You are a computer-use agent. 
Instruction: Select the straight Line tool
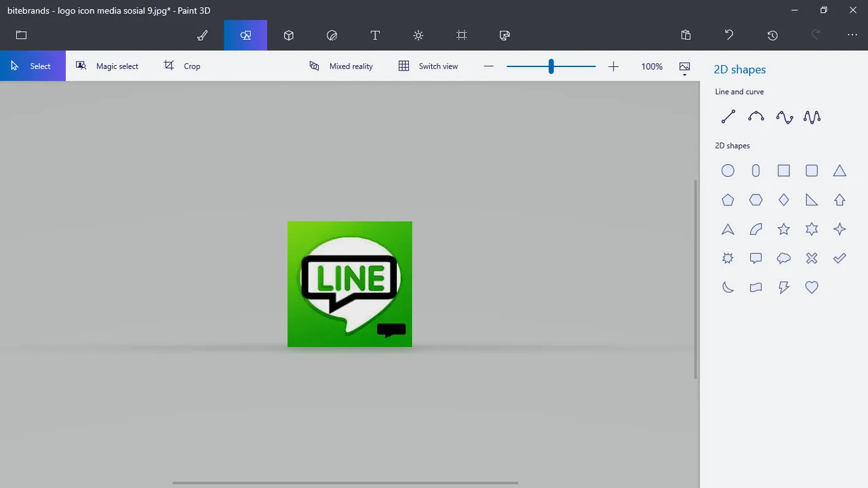point(728,117)
